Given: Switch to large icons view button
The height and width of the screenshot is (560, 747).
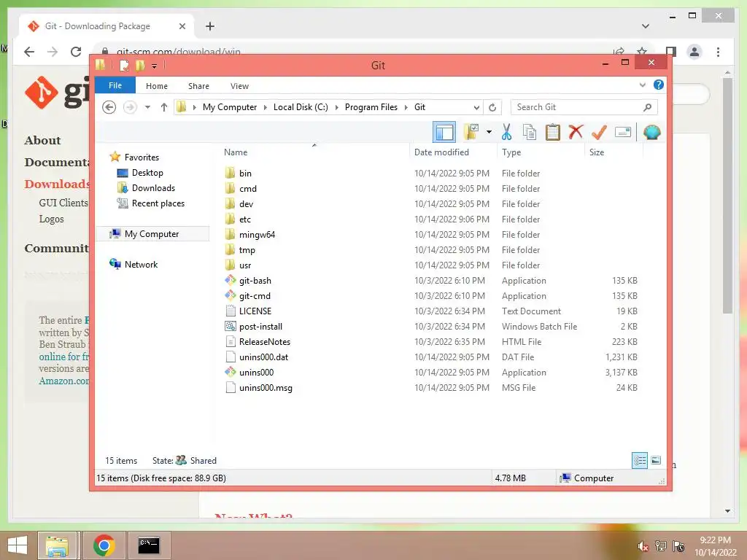Looking at the screenshot, I should pos(656,460).
